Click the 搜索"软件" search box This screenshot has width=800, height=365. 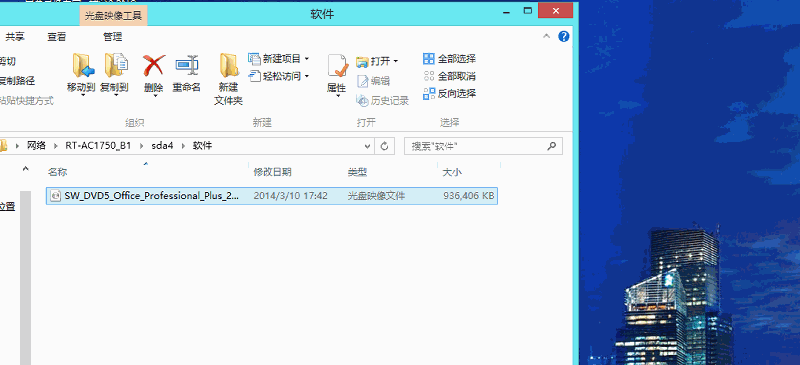(x=484, y=146)
